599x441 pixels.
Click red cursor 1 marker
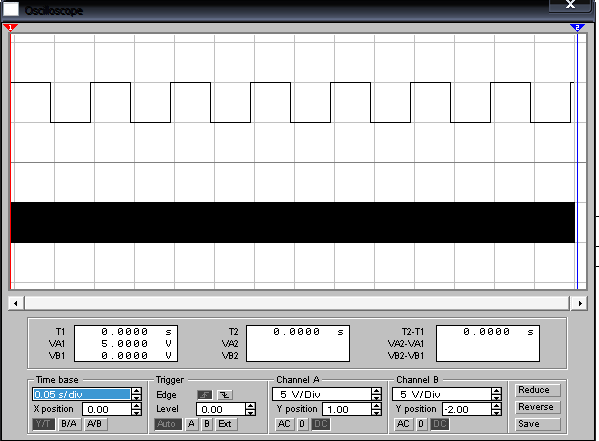pyautogui.click(x=10, y=28)
